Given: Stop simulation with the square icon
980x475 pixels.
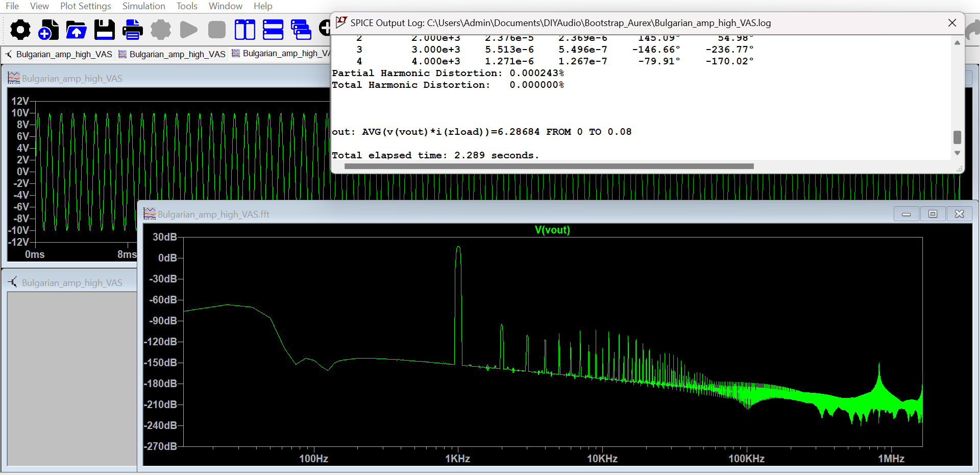Looking at the screenshot, I should pyautogui.click(x=217, y=30).
